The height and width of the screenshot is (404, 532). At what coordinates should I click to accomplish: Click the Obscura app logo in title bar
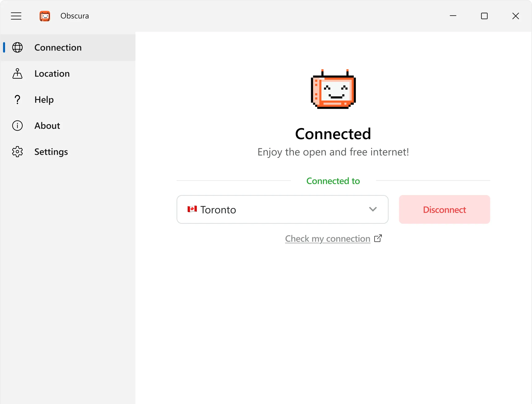(45, 16)
